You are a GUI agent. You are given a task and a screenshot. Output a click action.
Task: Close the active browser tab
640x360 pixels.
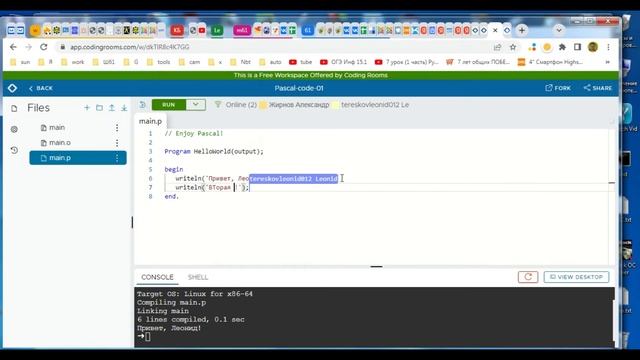tap(495, 30)
